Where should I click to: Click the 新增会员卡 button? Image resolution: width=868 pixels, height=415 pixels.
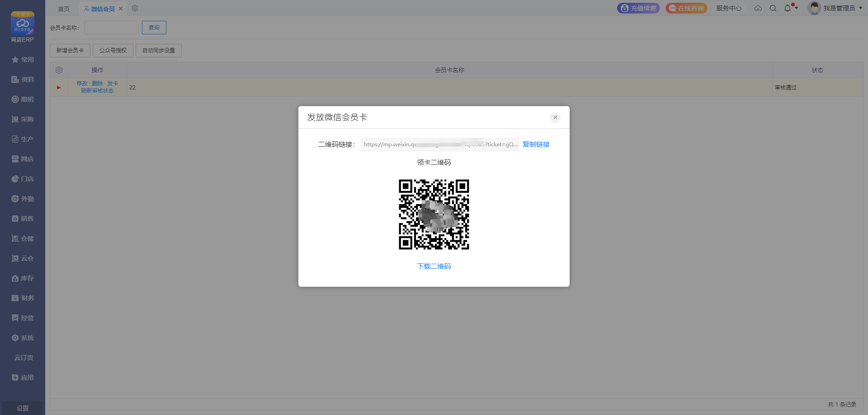(x=70, y=51)
